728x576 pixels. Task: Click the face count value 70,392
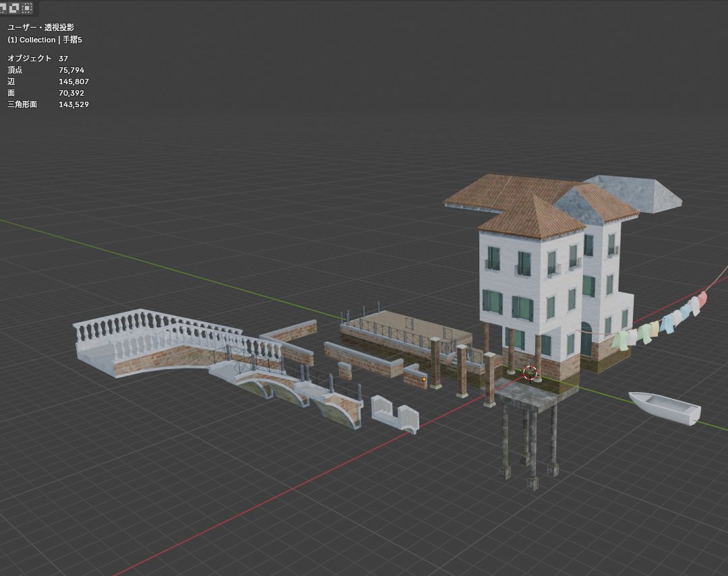(x=71, y=93)
